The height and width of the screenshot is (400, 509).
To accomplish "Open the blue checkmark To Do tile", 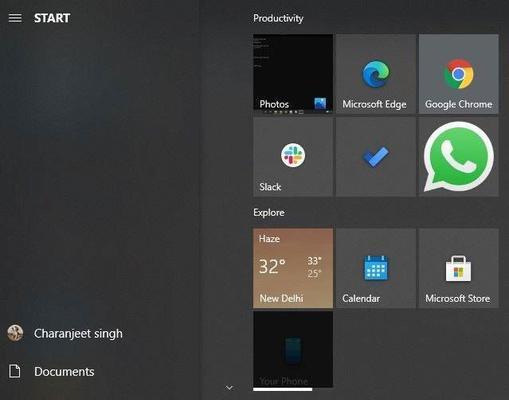I will 376,157.
